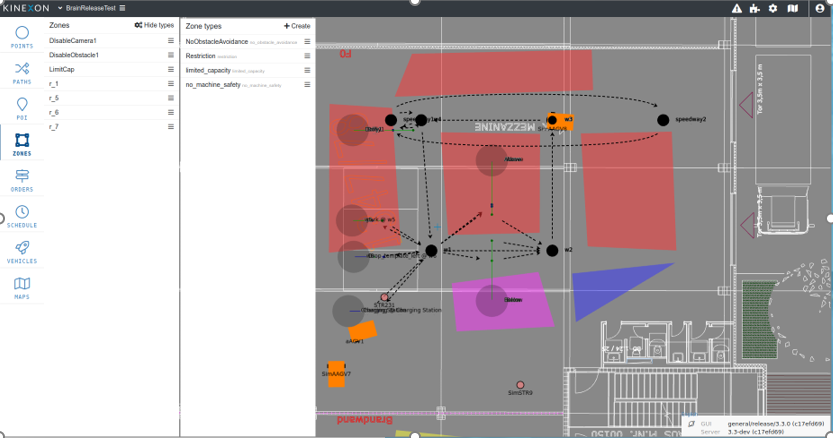The image size is (833, 438).
Task: Click the user account profile icon
Action: pos(817,8)
